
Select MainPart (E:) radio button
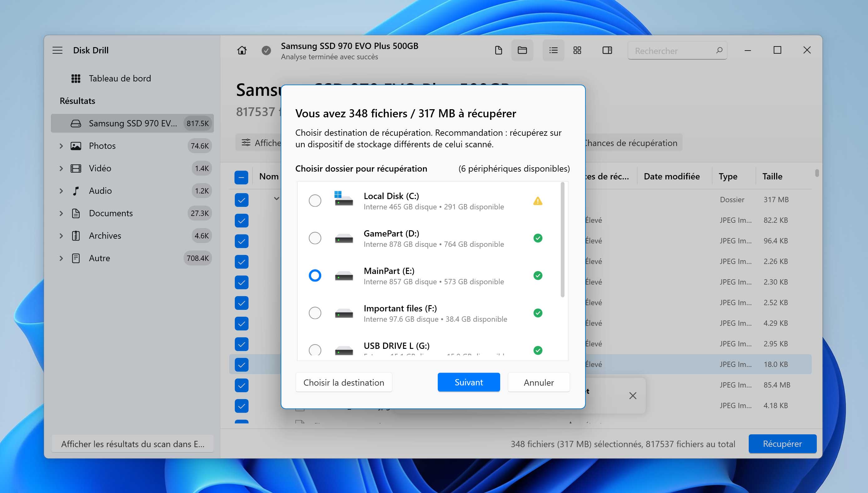(315, 276)
